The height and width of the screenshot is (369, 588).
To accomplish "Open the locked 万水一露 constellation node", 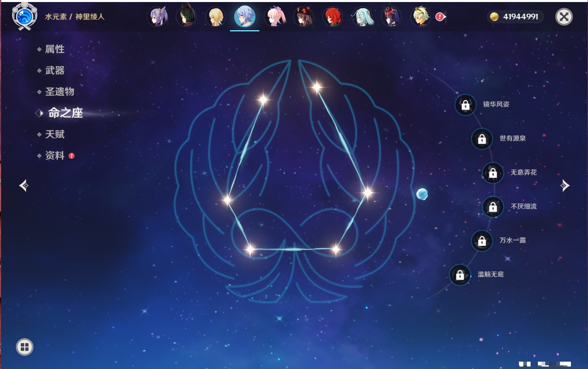I will pos(482,241).
